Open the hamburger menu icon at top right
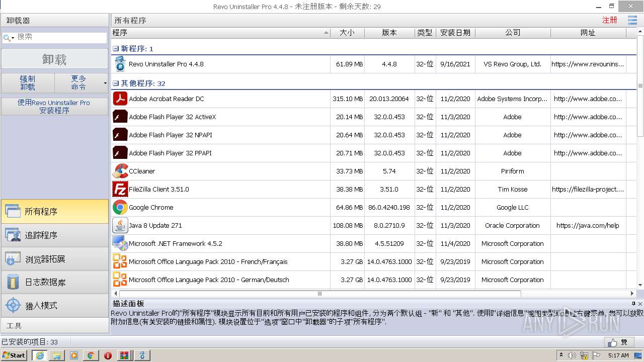This screenshot has width=644, height=362. (632, 20)
